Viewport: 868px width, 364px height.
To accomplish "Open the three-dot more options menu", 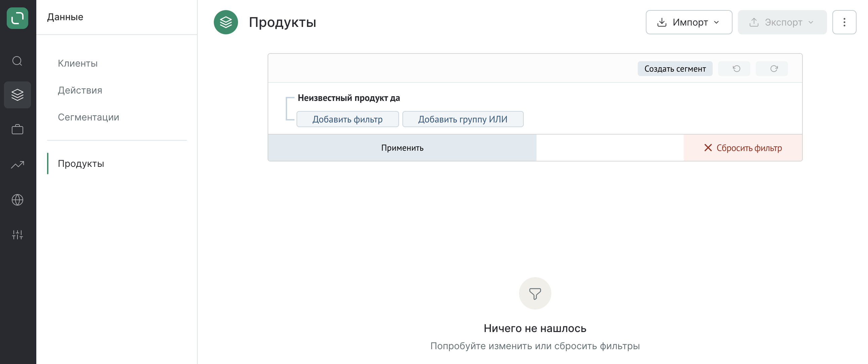I will click(844, 22).
